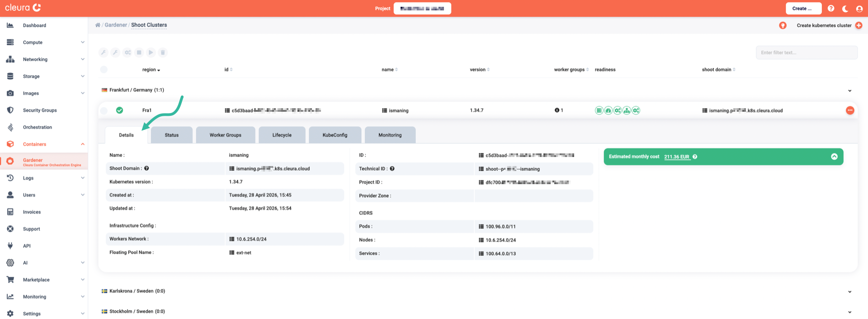Screen dimensions: 868x319
Task: Click the last readiness gears icon
Action: pyautogui.click(x=636, y=110)
